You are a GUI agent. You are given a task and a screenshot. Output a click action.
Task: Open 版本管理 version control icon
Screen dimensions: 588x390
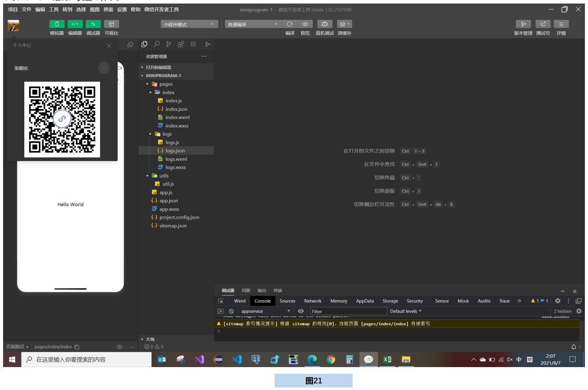click(523, 24)
